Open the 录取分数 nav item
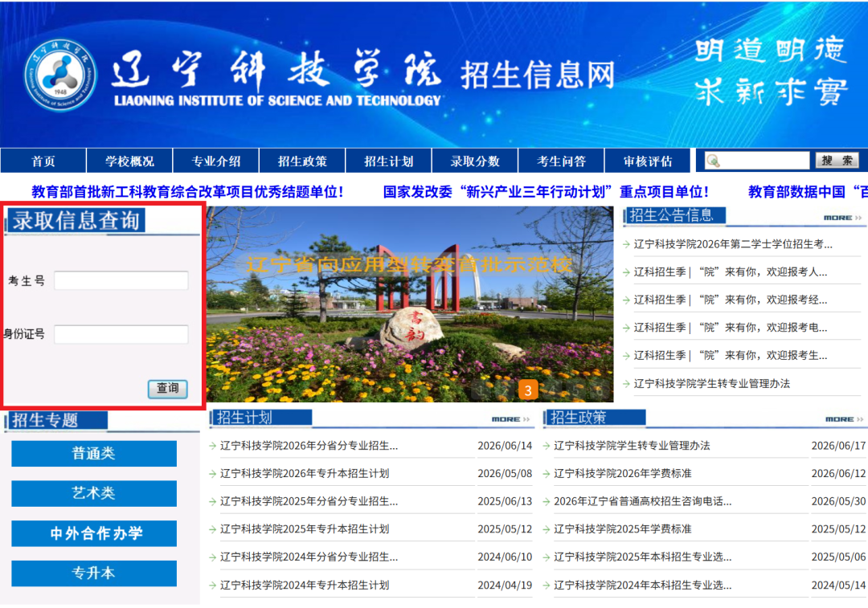 [x=475, y=161]
